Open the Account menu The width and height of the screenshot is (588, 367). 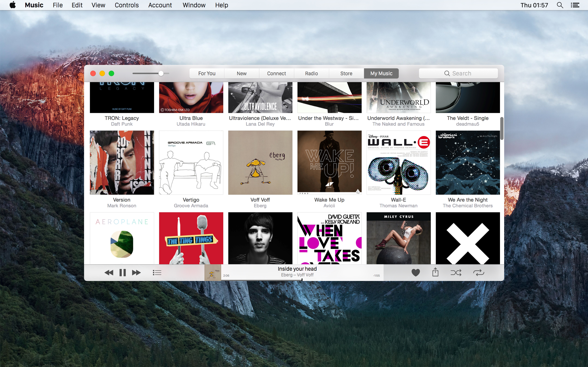click(x=160, y=5)
